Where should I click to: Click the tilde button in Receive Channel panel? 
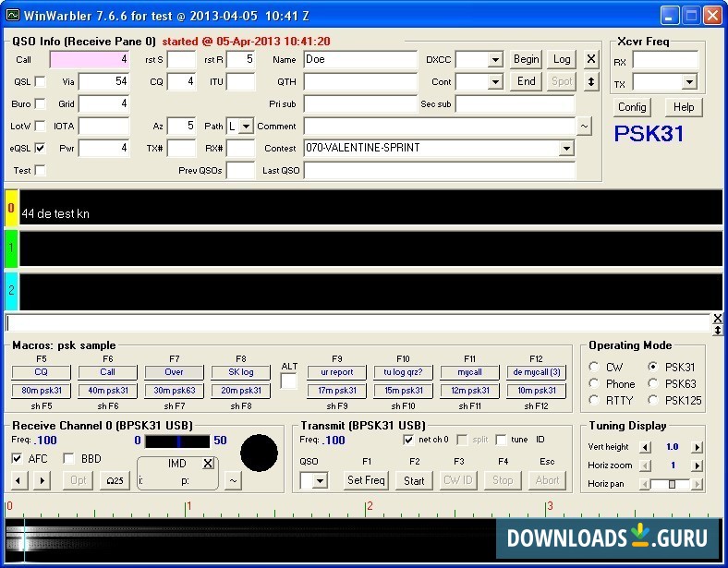coord(233,480)
